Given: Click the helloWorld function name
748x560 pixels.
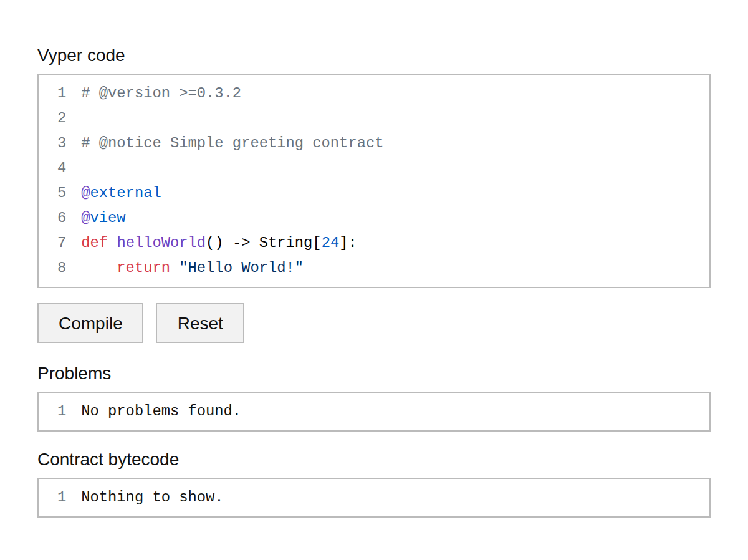Looking at the screenshot, I should (x=161, y=243).
